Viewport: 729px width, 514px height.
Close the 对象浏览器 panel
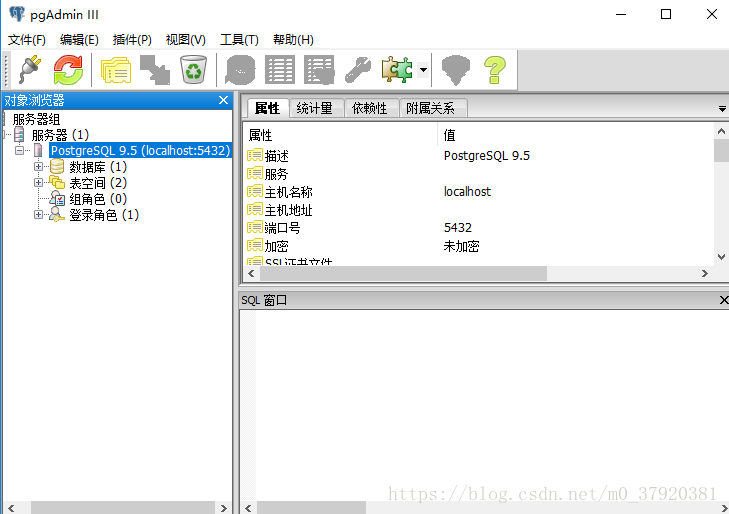(x=223, y=100)
